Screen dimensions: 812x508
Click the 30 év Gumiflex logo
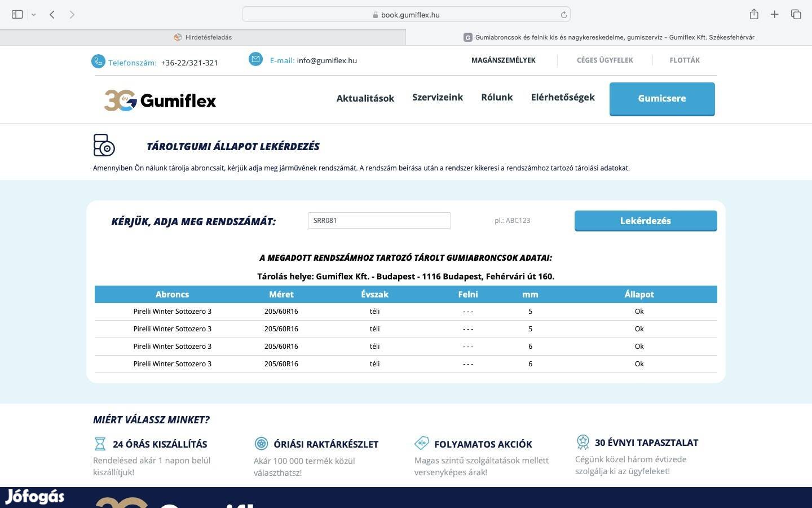[160, 100]
